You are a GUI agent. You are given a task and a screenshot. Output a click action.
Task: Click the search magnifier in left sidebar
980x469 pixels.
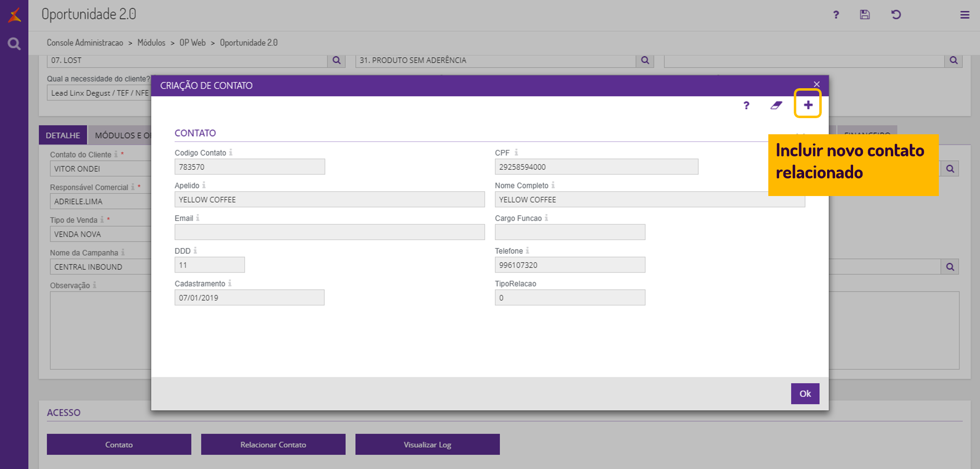14,44
